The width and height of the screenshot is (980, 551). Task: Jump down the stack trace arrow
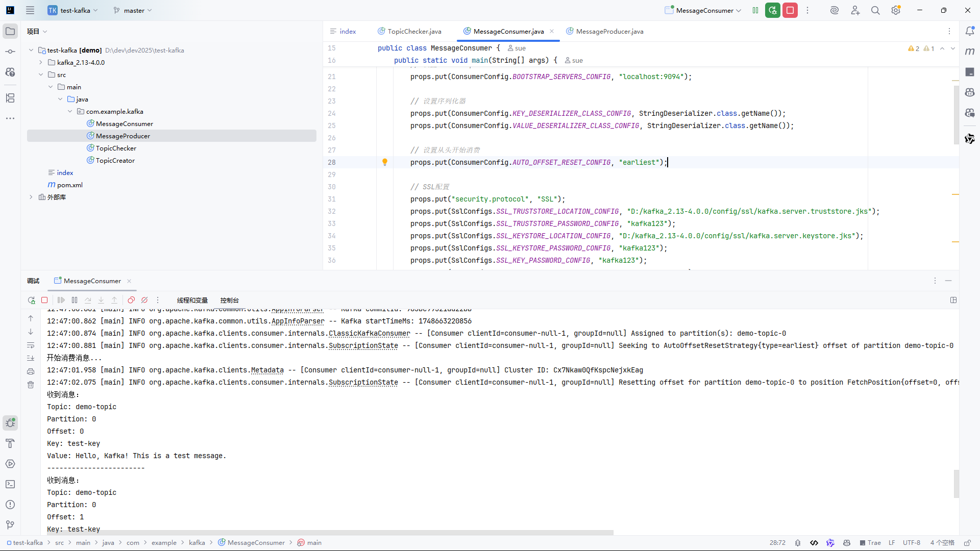point(31,332)
